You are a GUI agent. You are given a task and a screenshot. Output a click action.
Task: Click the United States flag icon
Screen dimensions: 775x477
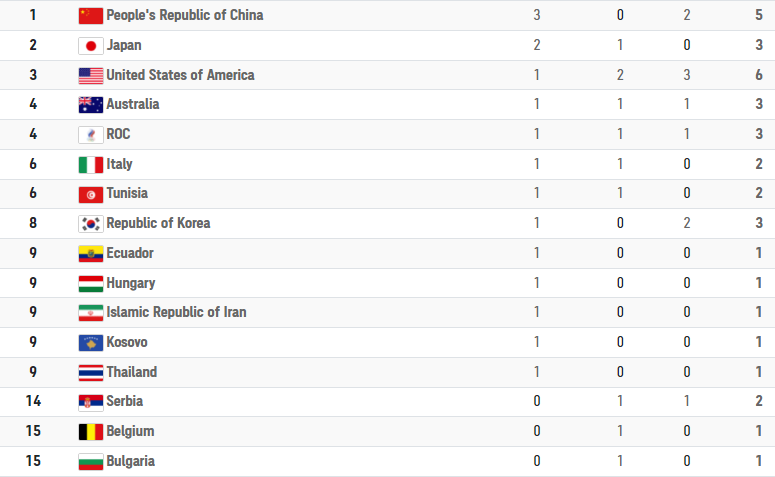click(x=91, y=76)
